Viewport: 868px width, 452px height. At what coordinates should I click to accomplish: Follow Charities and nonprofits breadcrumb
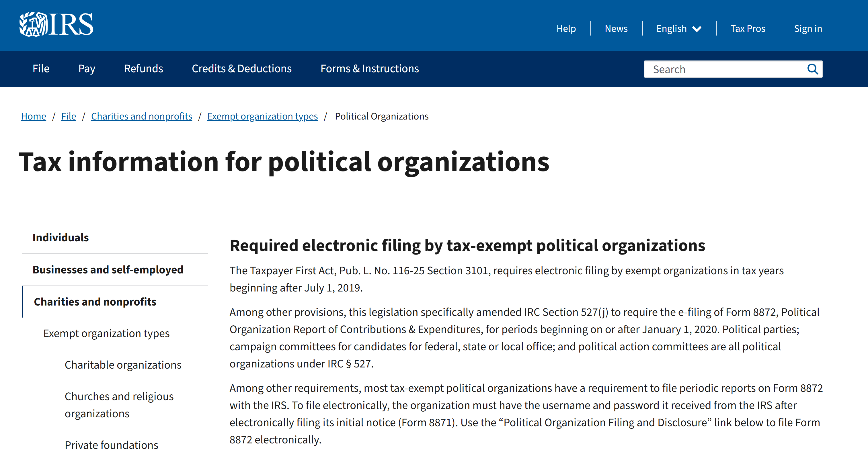142,116
